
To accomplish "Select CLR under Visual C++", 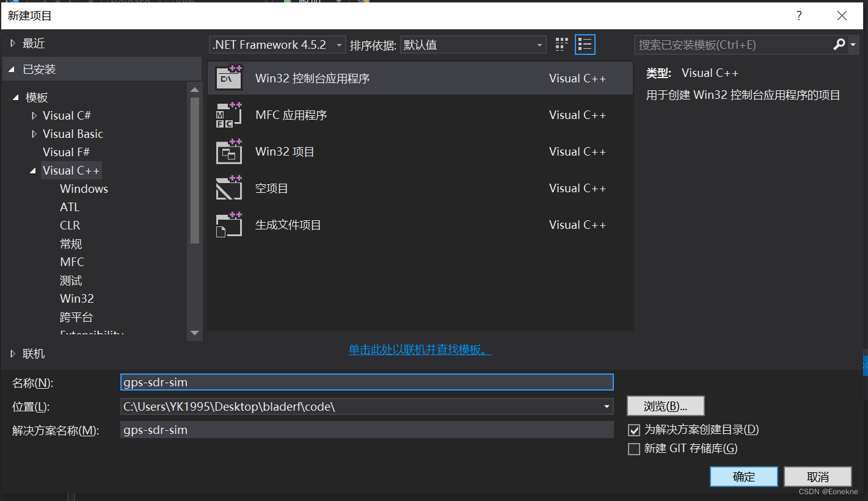I will tap(70, 225).
